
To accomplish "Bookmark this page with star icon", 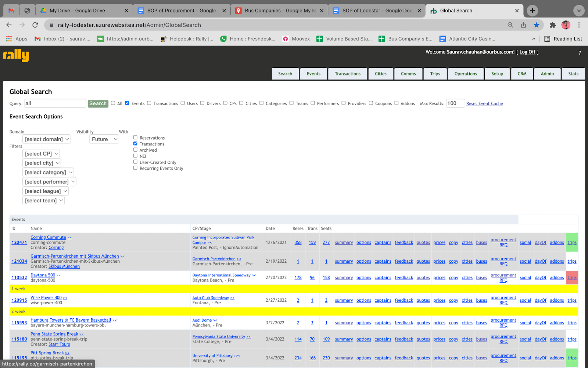I will tap(537, 25).
